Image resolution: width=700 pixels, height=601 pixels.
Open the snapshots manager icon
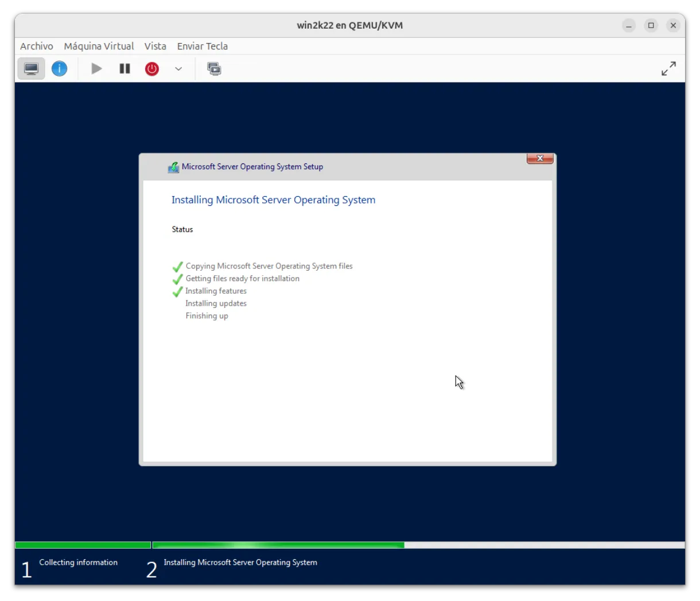214,69
